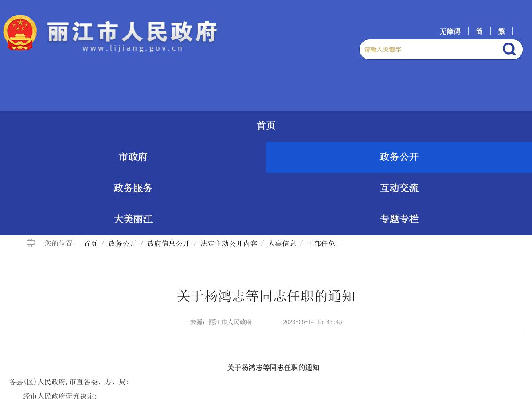The width and height of the screenshot is (532, 399).
Task: Click the search magnifier icon
Action: point(509,49)
